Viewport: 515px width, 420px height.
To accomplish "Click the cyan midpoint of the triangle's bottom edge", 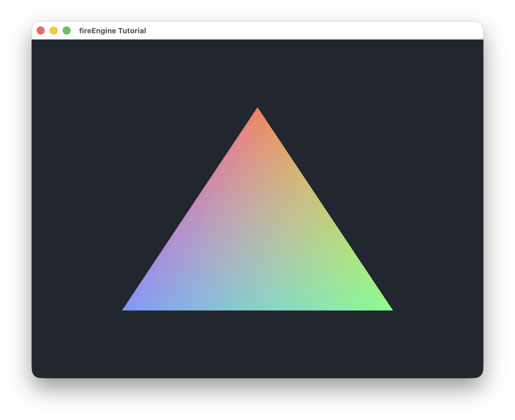I will (257, 308).
